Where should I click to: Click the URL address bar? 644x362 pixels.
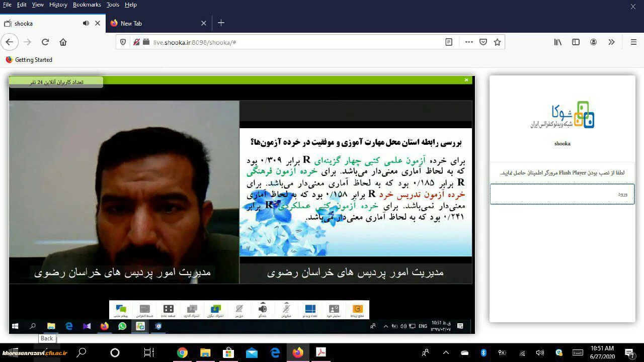click(292, 42)
